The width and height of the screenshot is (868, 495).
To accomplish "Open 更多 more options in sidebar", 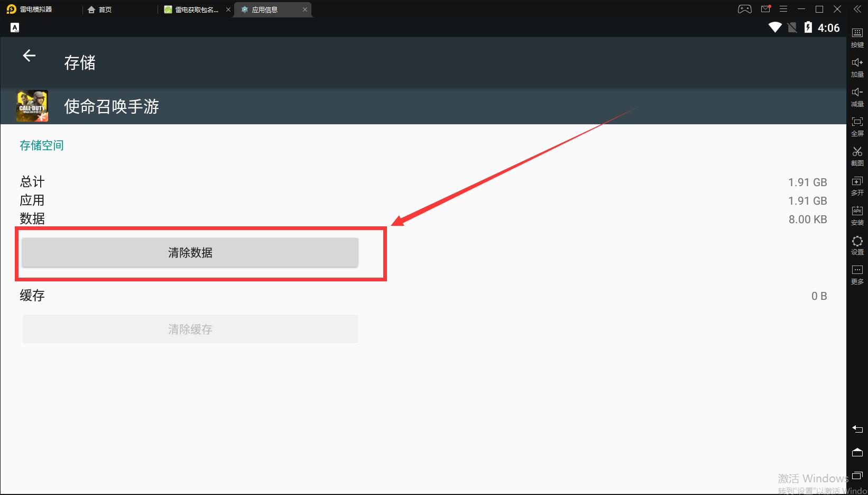I will [857, 274].
